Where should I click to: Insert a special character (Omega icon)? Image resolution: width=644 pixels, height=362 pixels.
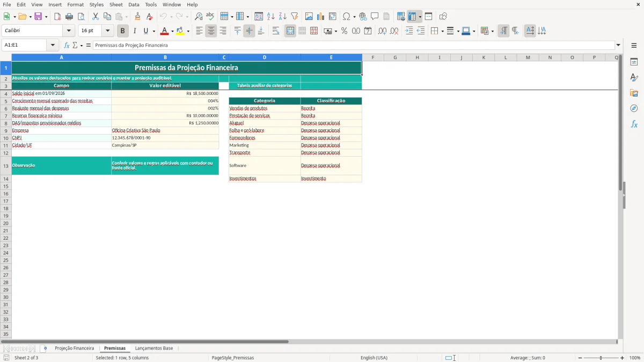pos(346,17)
